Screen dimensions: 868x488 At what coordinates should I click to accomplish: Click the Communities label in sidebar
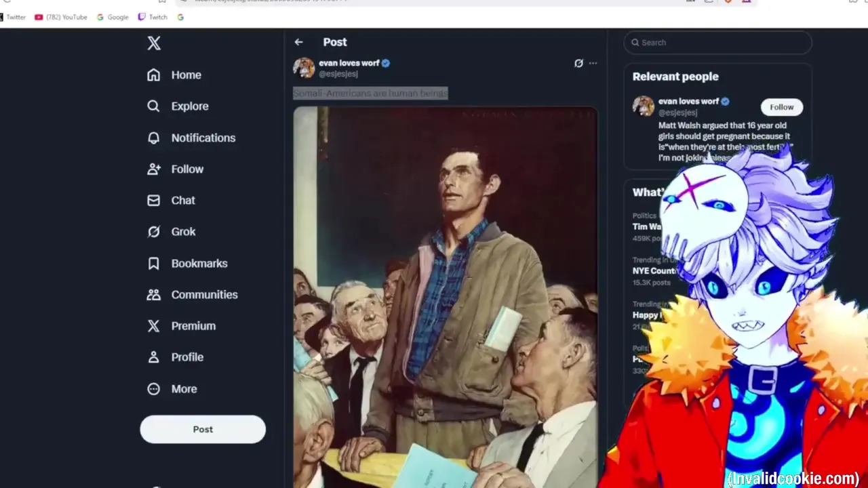click(205, 294)
